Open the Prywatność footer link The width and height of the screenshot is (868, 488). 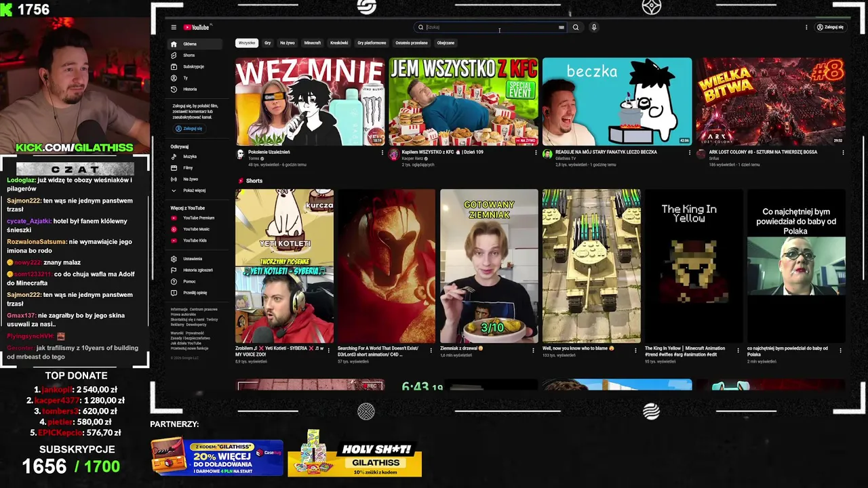pyautogui.click(x=195, y=333)
